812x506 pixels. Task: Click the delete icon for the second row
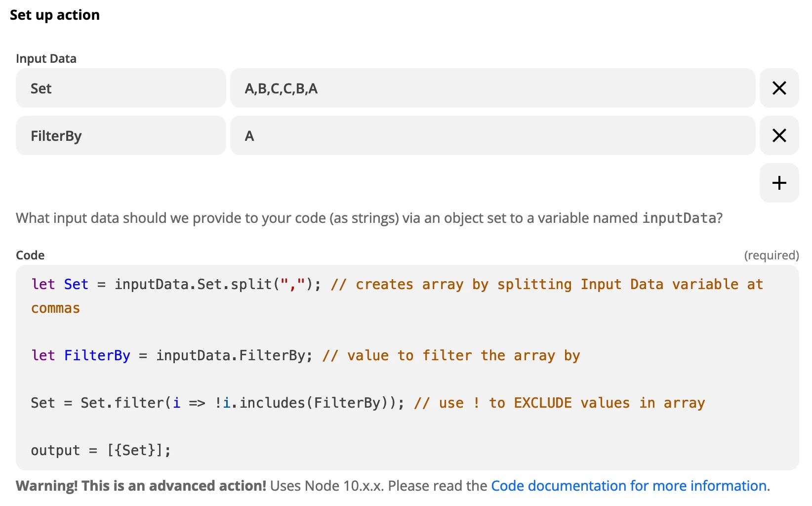[779, 135]
